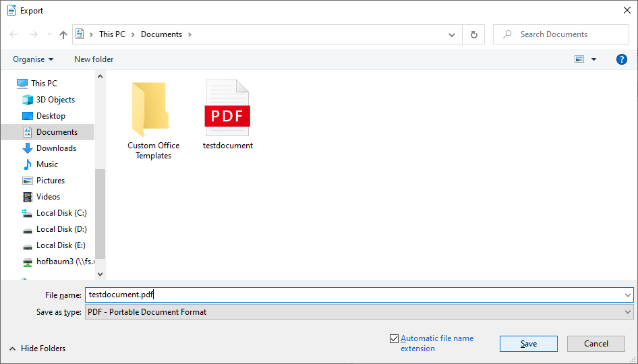
Task: Click New folder in the toolbar
Action: coord(94,59)
